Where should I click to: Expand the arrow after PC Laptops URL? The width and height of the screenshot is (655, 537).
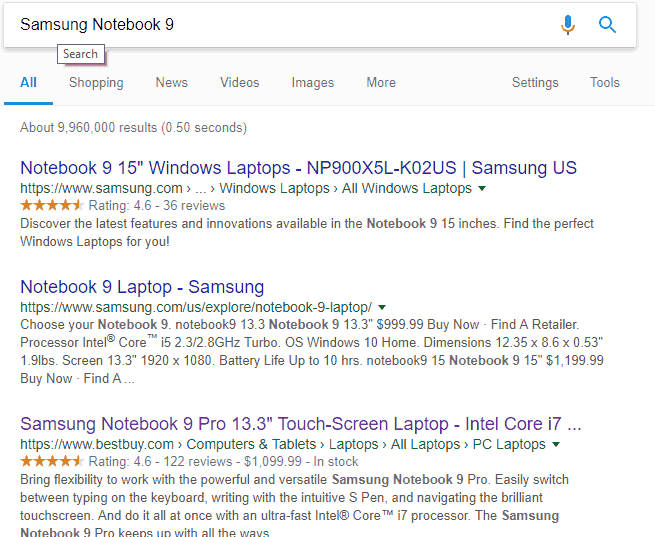[x=556, y=444]
